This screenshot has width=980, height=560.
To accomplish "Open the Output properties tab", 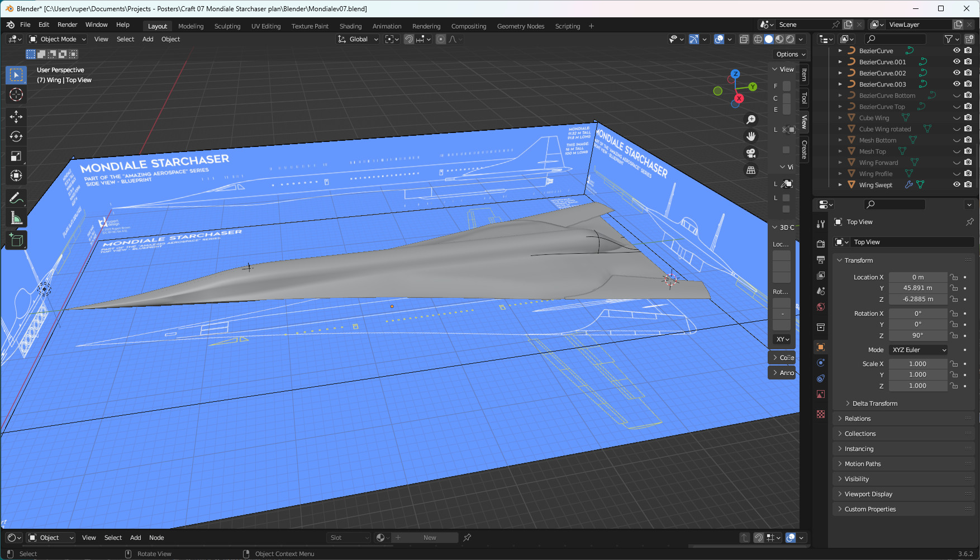I will click(x=821, y=260).
